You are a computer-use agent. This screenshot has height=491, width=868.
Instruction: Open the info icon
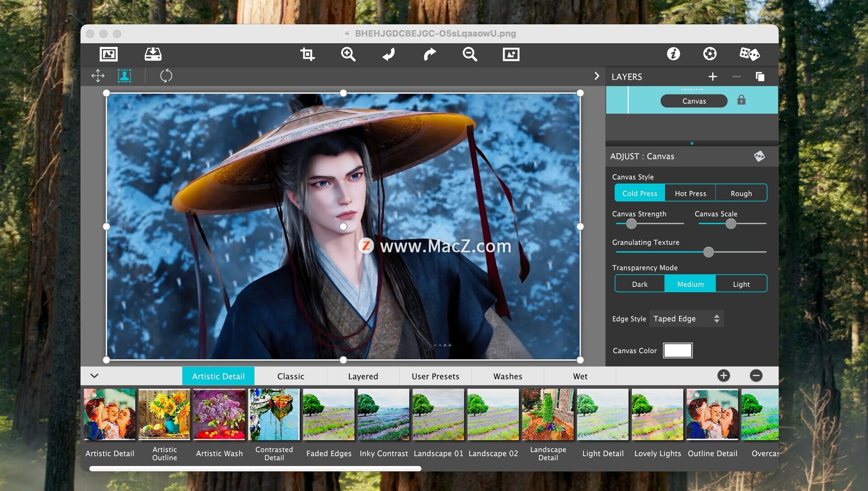pyautogui.click(x=673, y=54)
